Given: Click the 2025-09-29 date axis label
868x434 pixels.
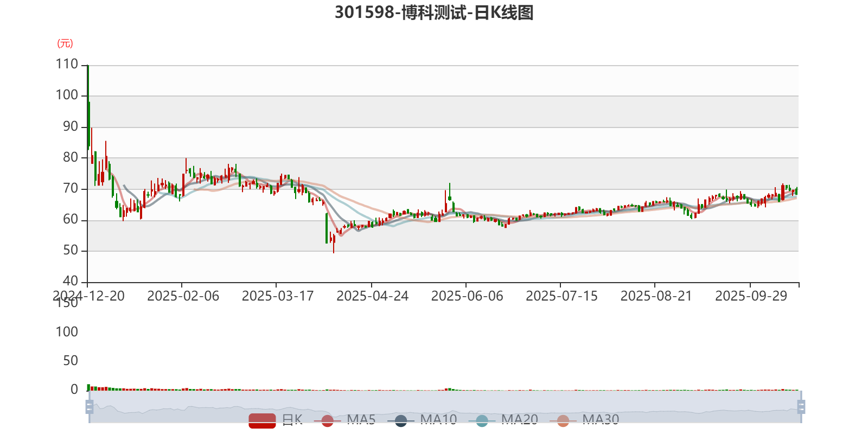Looking at the screenshot, I should [751, 296].
